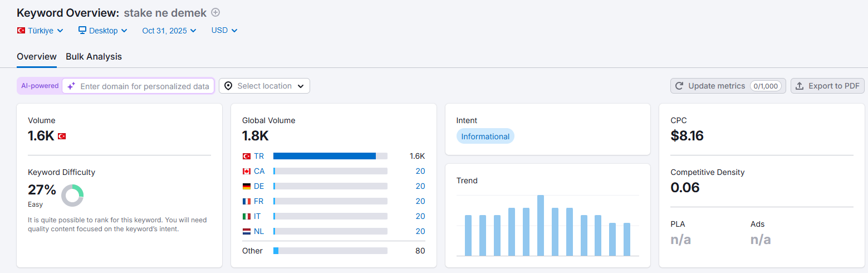Viewport: 868px width, 273px height.
Task: Add keyword via plus icon beside title
Action: 216,12
